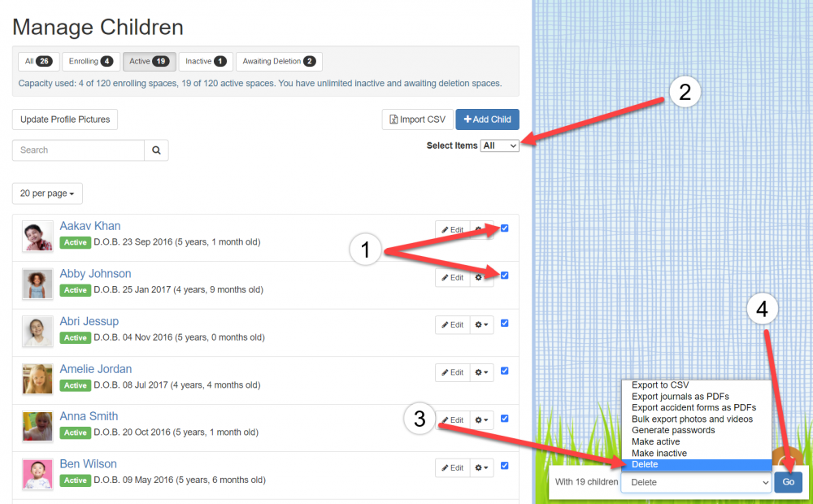Uncheck the checkbox for Anna Smith
This screenshot has height=504, width=813.
point(505,419)
